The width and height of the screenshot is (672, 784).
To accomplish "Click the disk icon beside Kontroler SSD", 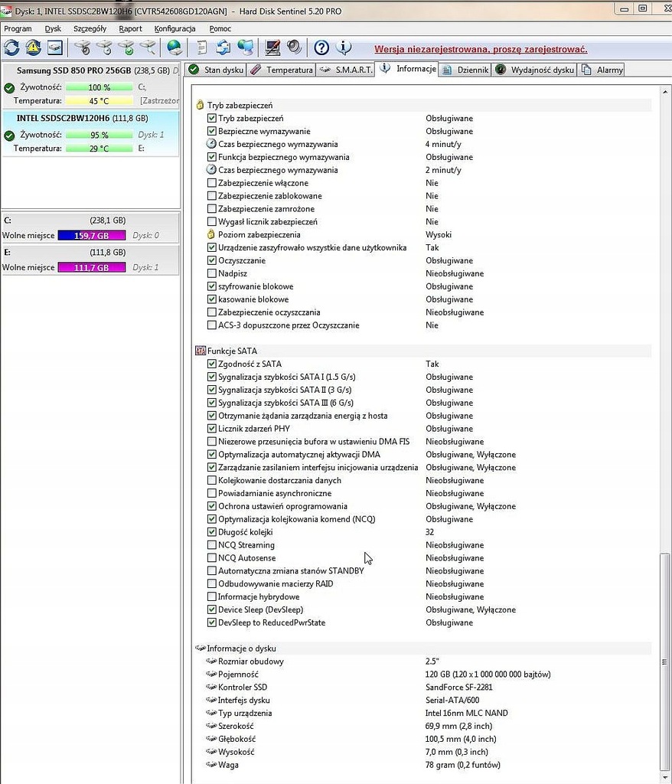I will (211, 687).
